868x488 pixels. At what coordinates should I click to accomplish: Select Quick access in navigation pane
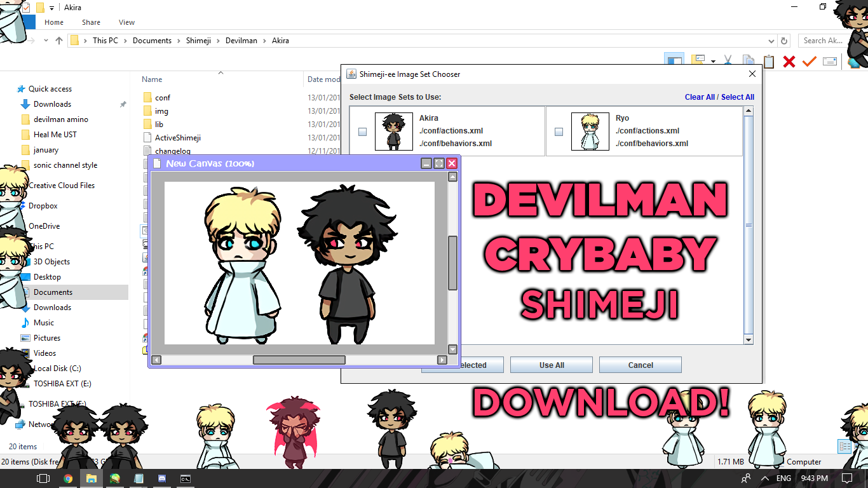tap(50, 89)
